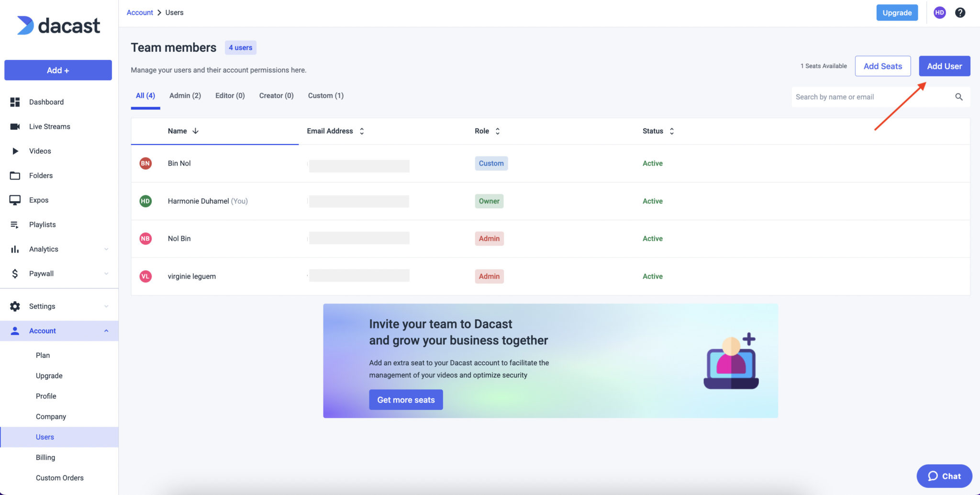Expand the Analytics submenu chevron
Viewport: 980px width, 495px height.
[x=106, y=249]
